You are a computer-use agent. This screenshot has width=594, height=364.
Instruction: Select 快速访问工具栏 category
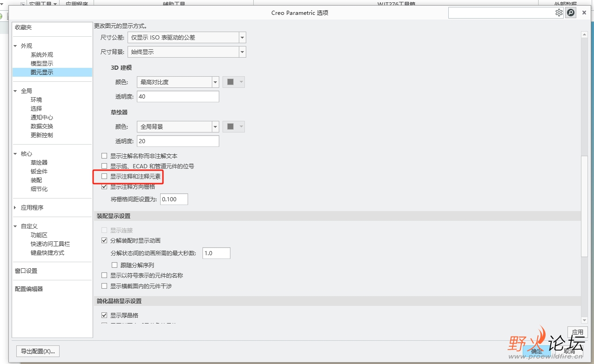pyautogui.click(x=50, y=244)
